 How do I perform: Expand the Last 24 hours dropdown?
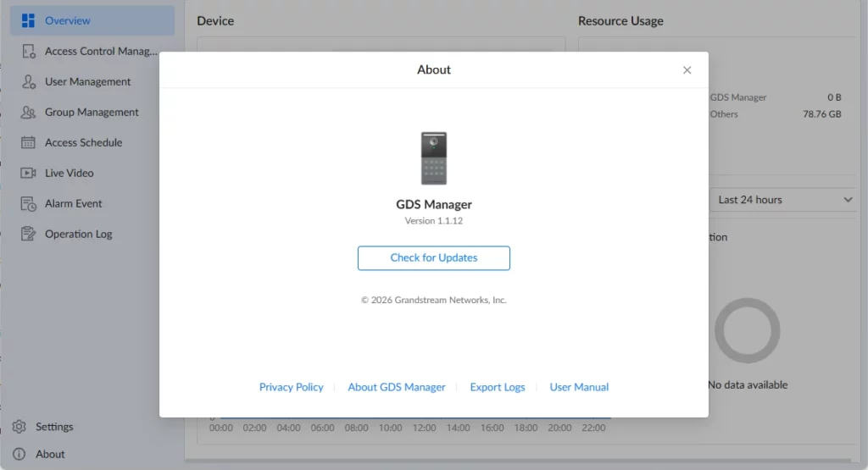point(784,200)
